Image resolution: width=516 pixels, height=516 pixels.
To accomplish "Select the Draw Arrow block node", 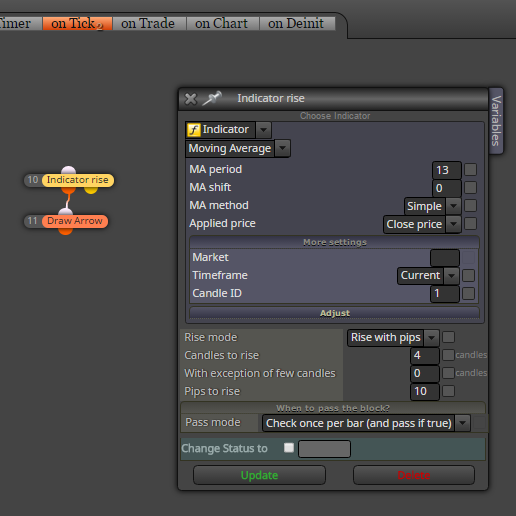I will coord(75,221).
